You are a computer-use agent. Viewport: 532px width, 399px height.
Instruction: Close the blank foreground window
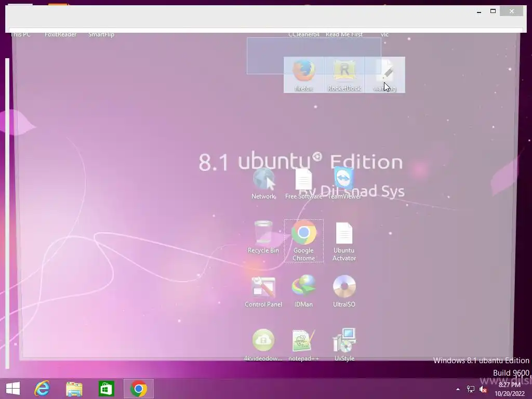pyautogui.click(x=512, y=11)
